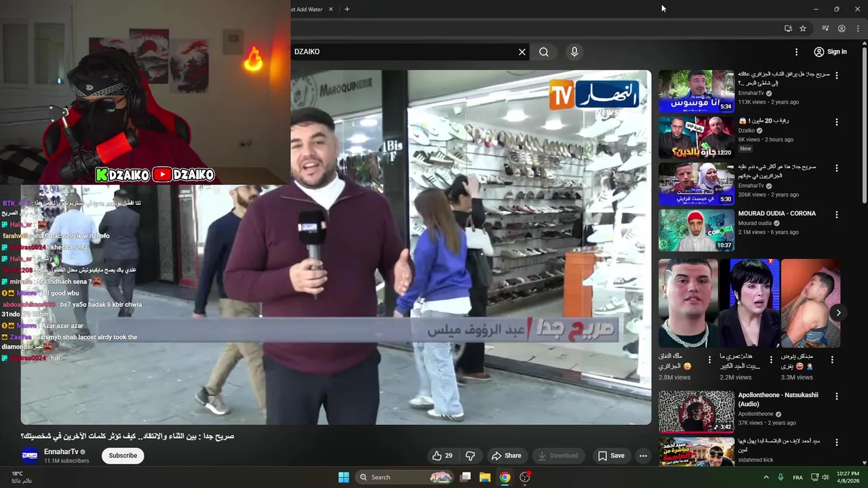The image size is (868, 488).
Task: Close the 'Add Water' browser tab
Action: pyautogui.click(x=331, y=9)
